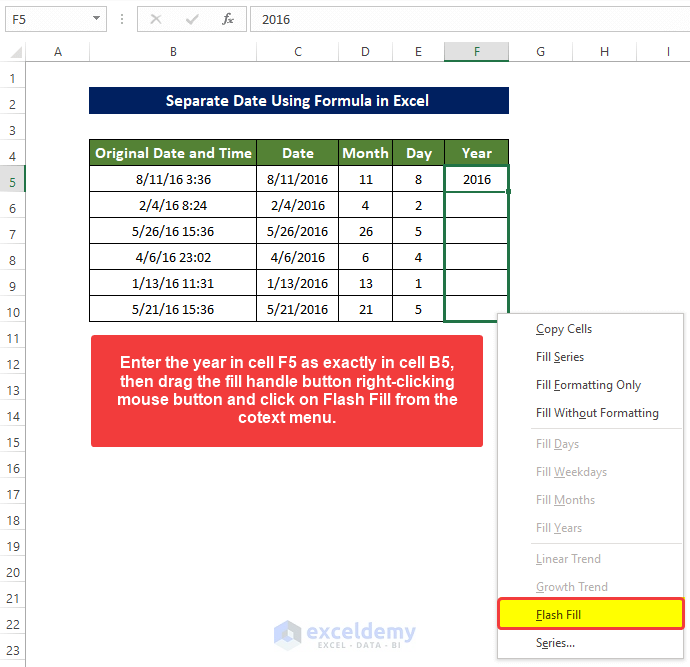Screen dimensions: 690x667
Task: Click the formula bar expand dots handle
Action: pos(122,19)
